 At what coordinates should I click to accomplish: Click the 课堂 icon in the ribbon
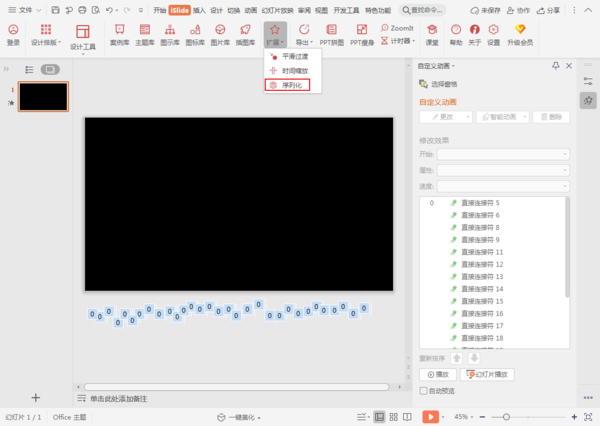point(432,35)
